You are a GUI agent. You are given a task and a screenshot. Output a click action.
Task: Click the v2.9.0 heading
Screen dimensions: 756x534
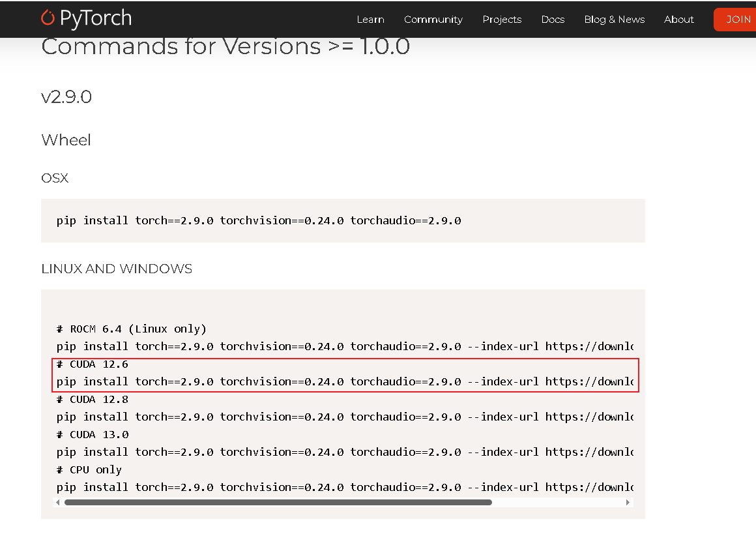(x=66, y=97)
